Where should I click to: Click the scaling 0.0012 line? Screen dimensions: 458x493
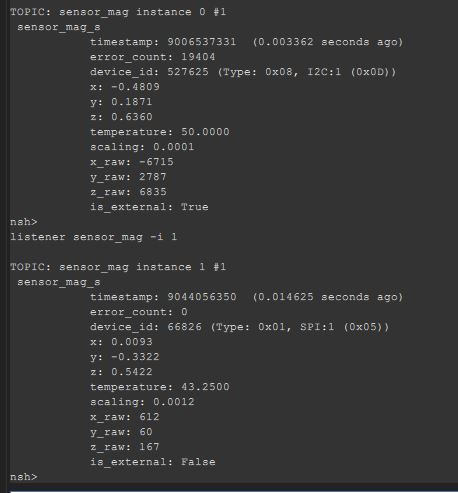[x=142, y=402]
